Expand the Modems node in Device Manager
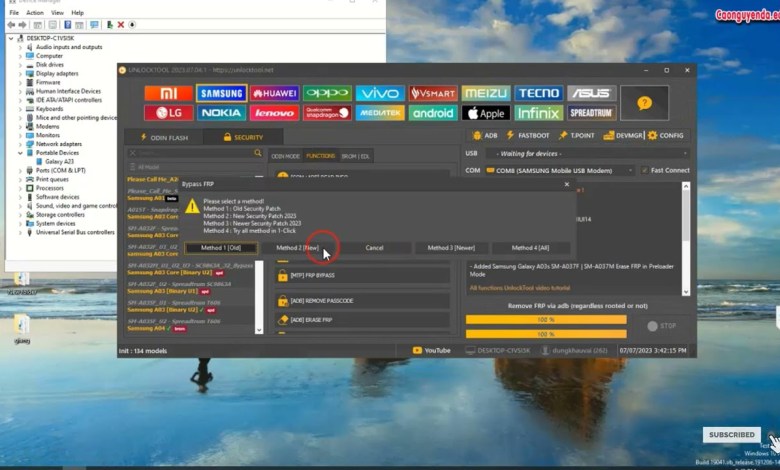 20,126
